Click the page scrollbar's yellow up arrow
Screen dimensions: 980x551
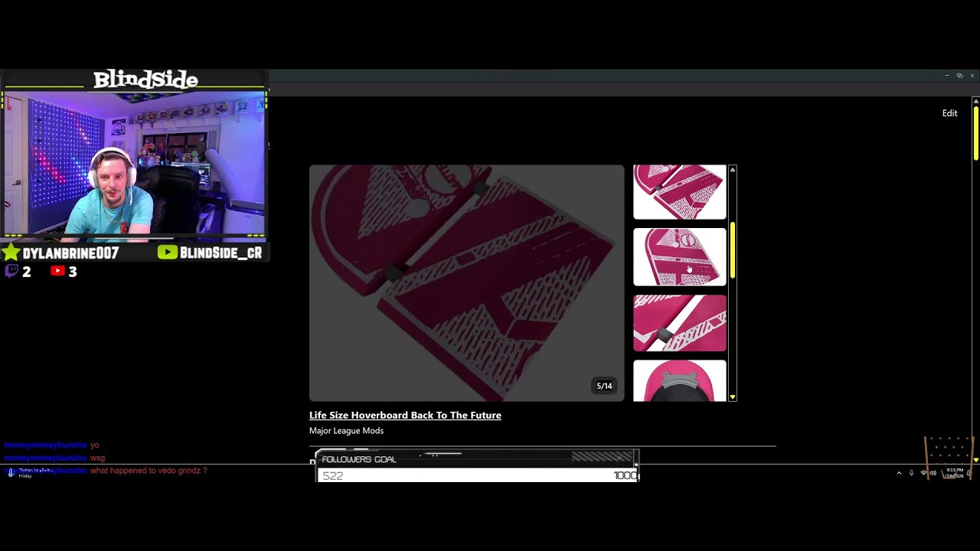point(975,101)
